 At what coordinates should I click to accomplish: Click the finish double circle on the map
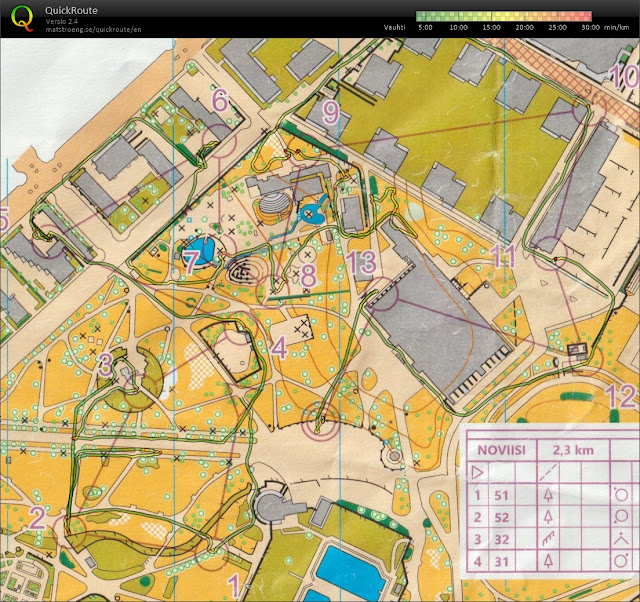(x=320, y=422)
